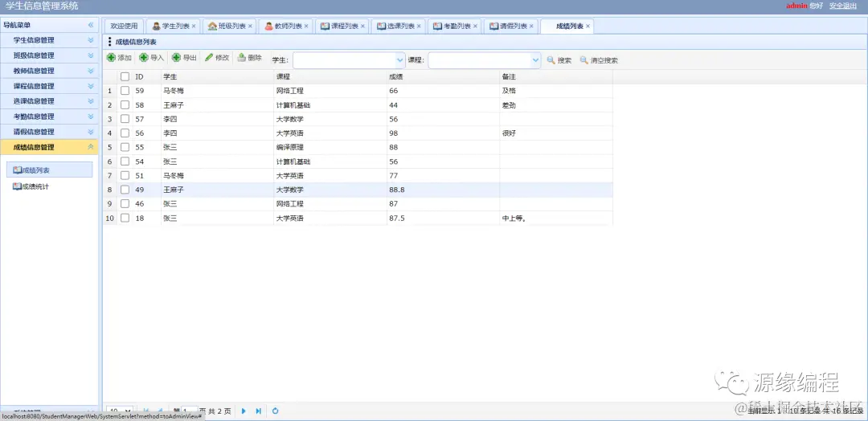Viewport: 868px width, 421px height.
Task: Close the 学生列表 tab
Action: [x=193, y=26]
